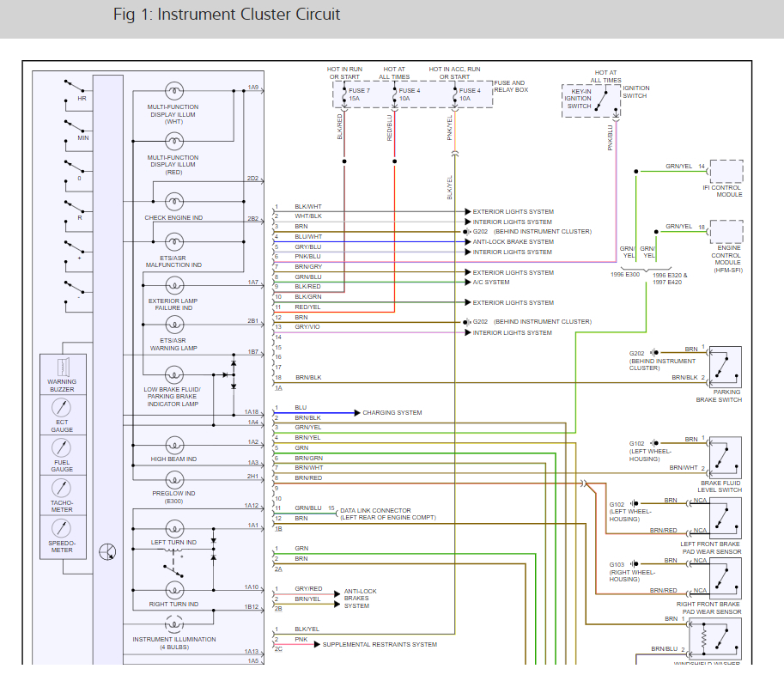Select the Key-In Ignition Switch box

591,98
